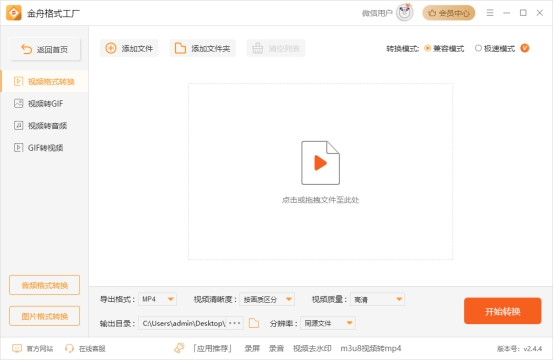Open the 分辨率 同原文件 dropdown
Screen dimensions: 554x360
click(x=328, y=323)
